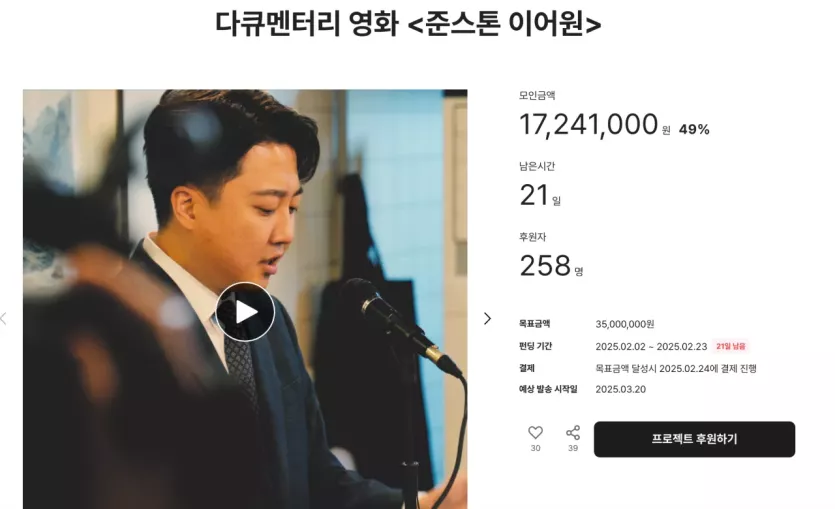Click the 17,241,000 collected amount
Viewport: 835px width, 509px height.
coord(588,125)
